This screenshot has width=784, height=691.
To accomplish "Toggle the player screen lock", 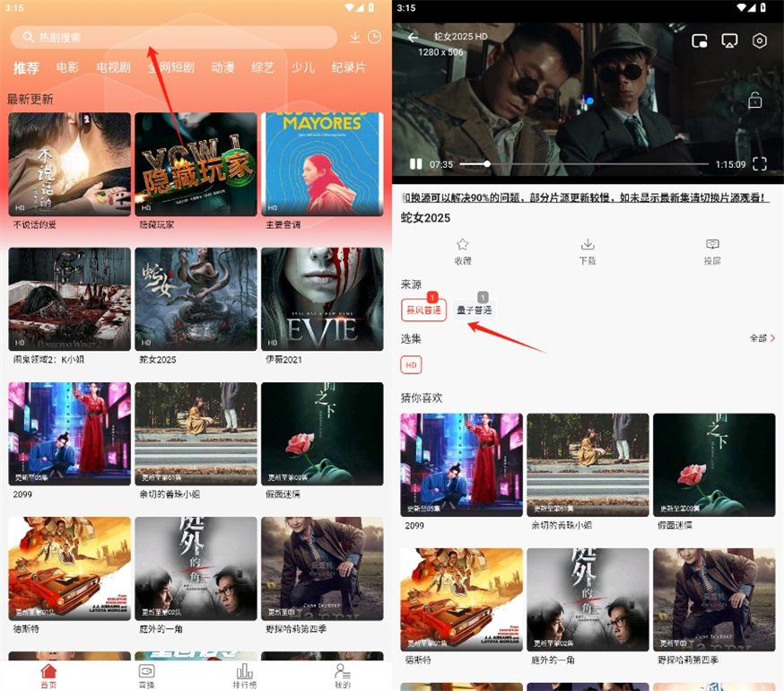I will pyautogui.click(x=755, y=101).
